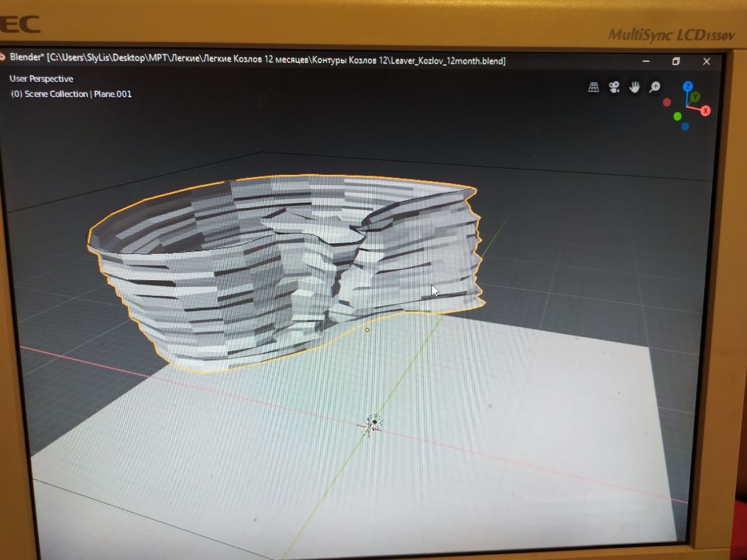
Task: Click the negative Y green gizmo dot
Action: [x=677, y=117]
